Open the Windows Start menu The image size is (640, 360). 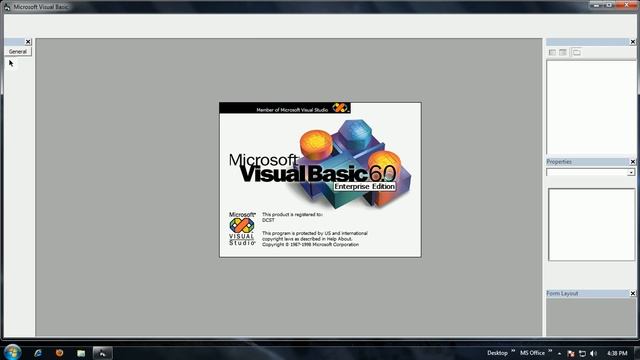click(x=12, y=352)
